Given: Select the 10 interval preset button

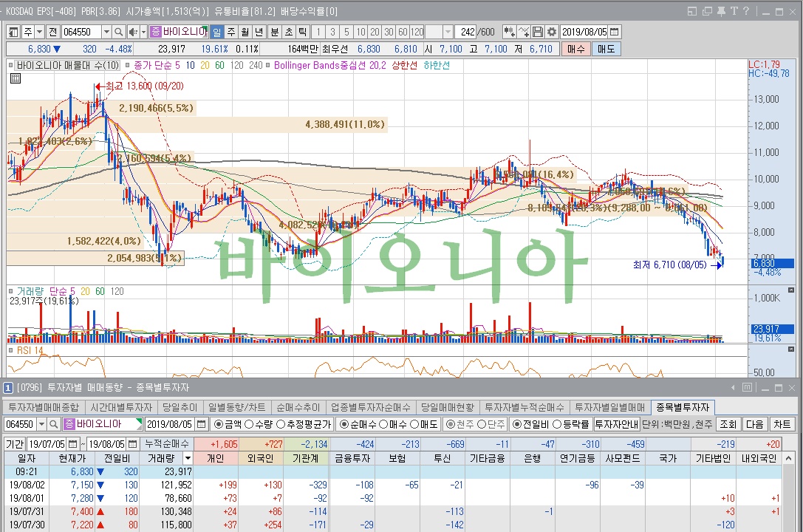Looking at the screenshot, I should pyautogui.click(x=361, y=32).
